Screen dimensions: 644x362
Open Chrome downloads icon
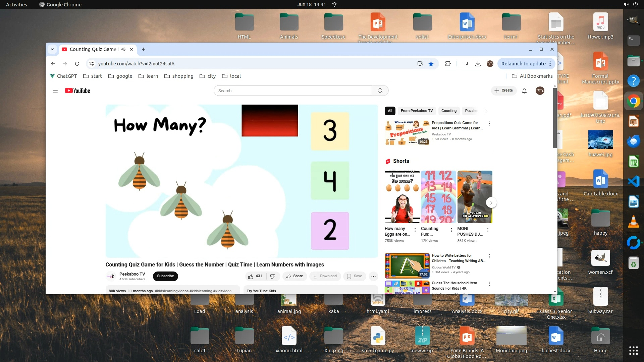coord(478,64)
